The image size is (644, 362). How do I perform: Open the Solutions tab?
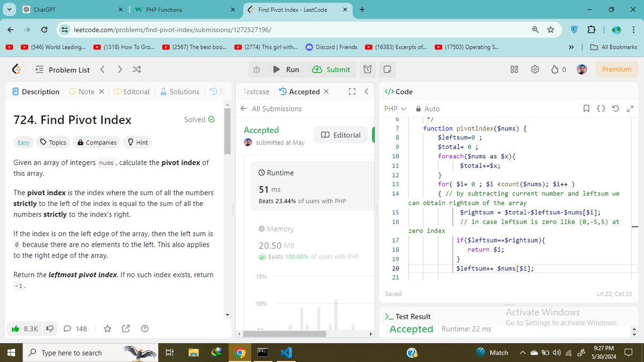(180, 92)
